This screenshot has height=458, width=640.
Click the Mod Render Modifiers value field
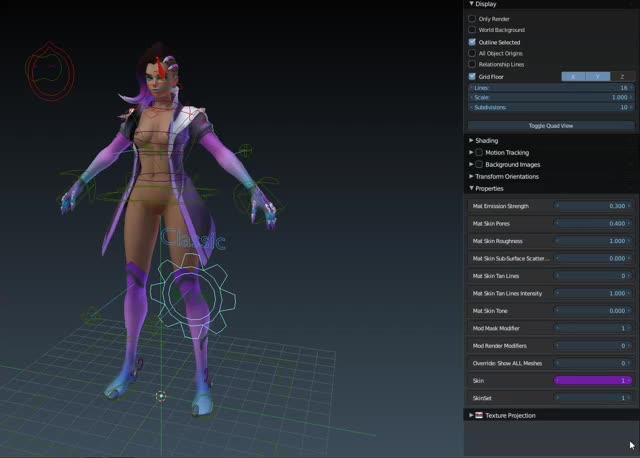tap(593, 346)
